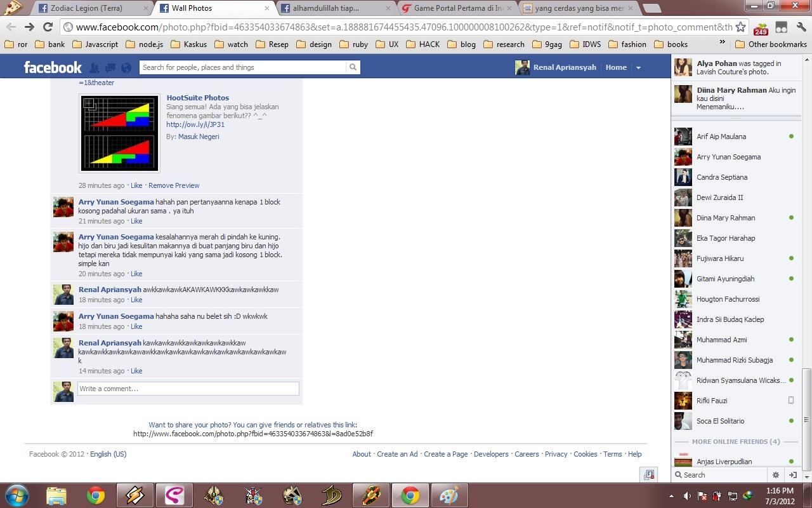Open the first pinned Chrome taskbar icon
This screenshot has height=508, width=812.
(x=96, y=495)
